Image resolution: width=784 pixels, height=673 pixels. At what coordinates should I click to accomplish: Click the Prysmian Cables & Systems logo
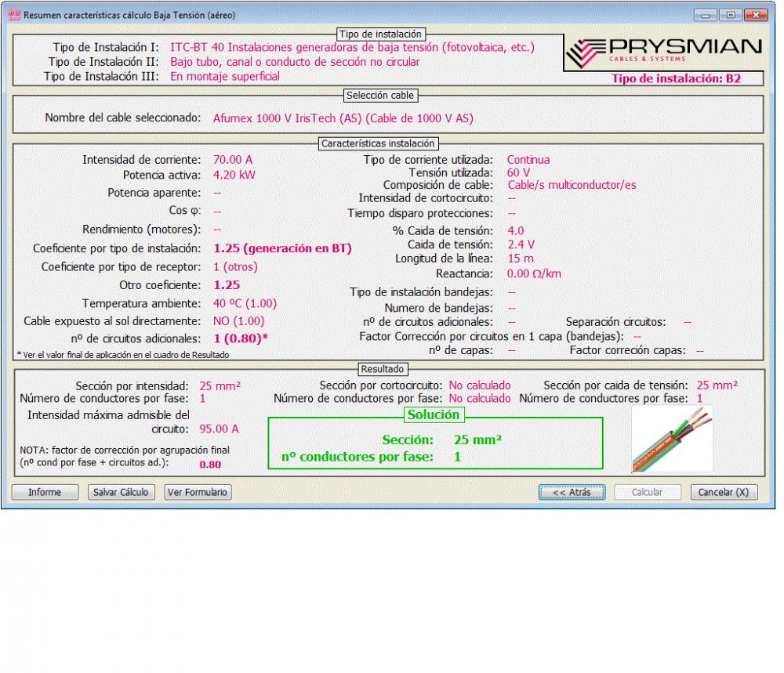point(664,52)
